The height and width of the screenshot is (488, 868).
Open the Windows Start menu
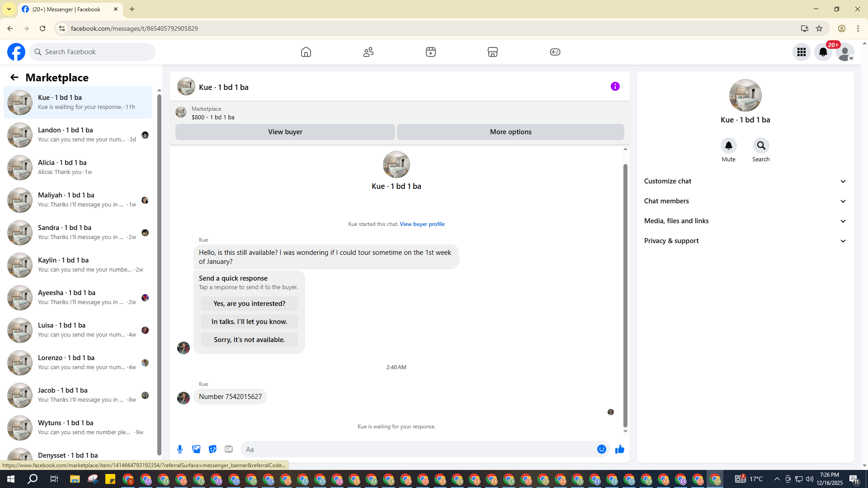tap(11, 479)
